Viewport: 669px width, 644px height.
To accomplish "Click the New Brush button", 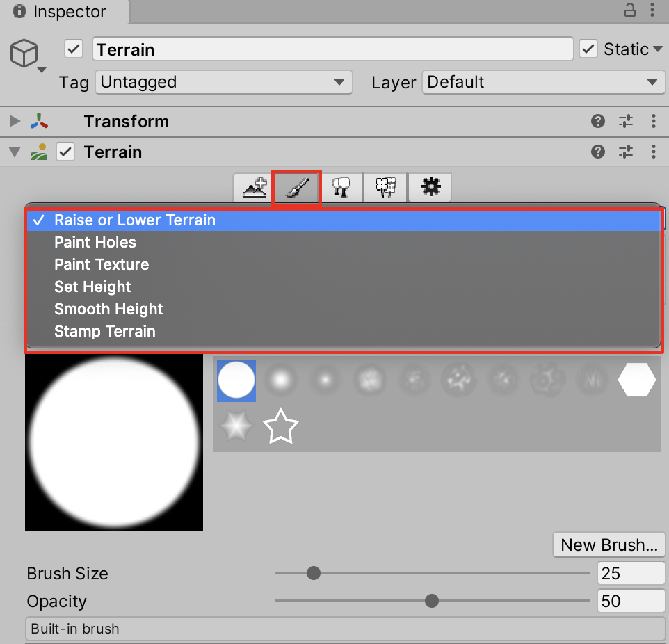I will (x=608, y=545).
